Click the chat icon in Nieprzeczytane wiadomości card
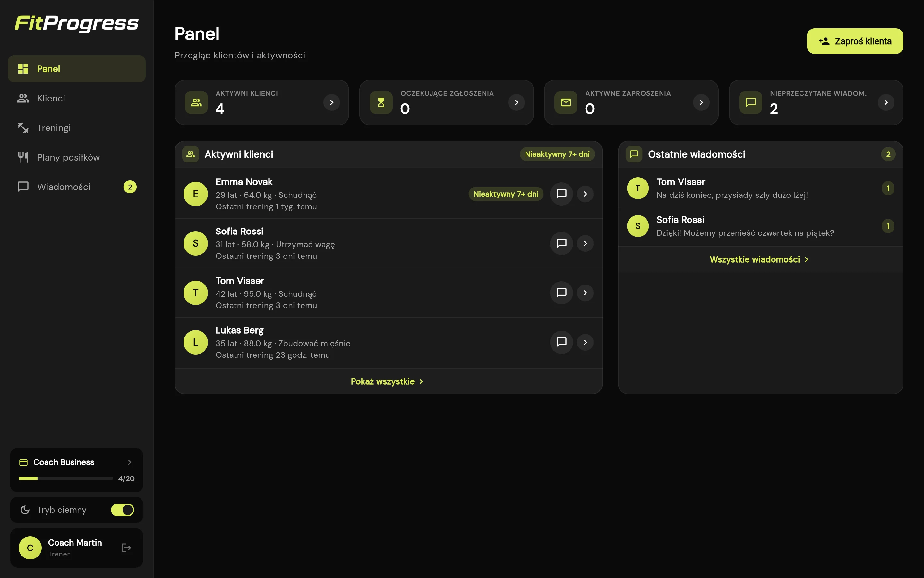Screen dimensions: 924x578 pos(751,102)
